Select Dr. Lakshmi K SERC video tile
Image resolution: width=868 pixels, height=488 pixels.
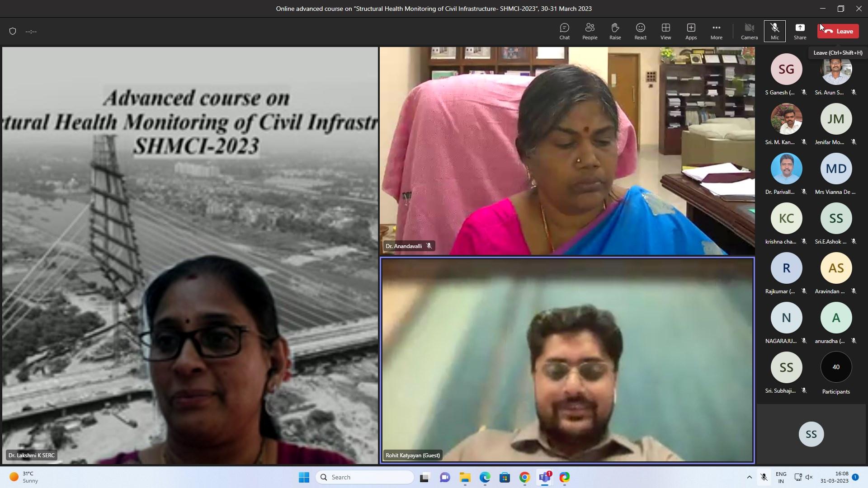tap(190, 255)
